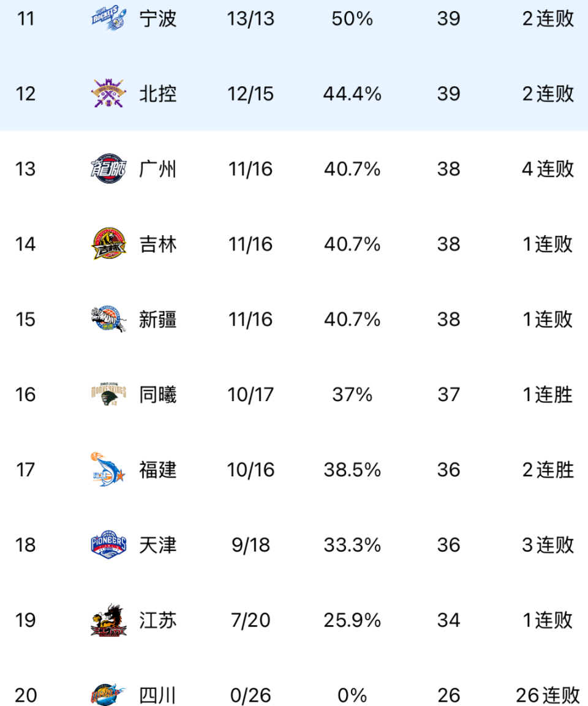Open the 宁波 team name link
This screenshot has width=588, height=706.
point(158,18)
